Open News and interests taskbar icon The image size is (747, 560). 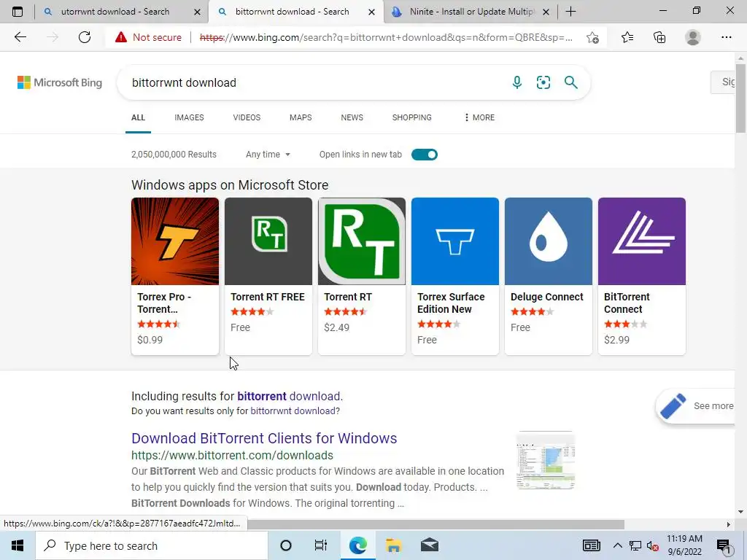(591, 545)
